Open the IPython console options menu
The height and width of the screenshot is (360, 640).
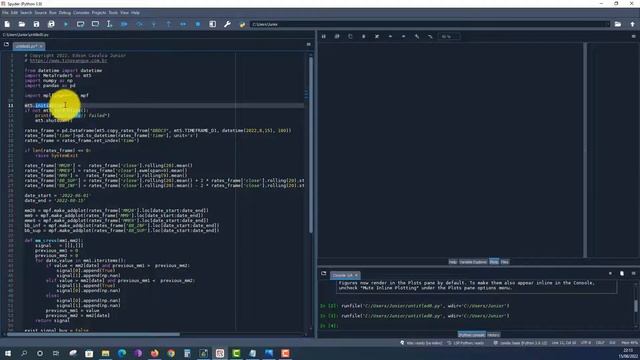[633, 273]
